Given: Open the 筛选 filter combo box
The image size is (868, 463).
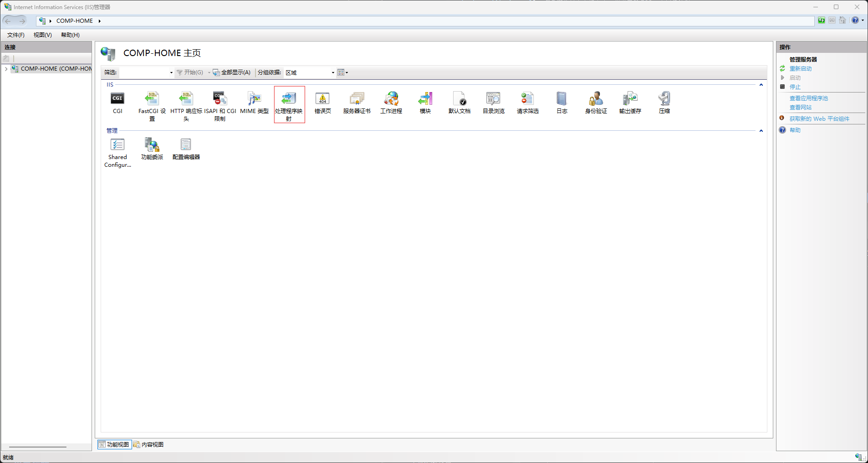Looking at the screenshot, I should pos(171,72).
